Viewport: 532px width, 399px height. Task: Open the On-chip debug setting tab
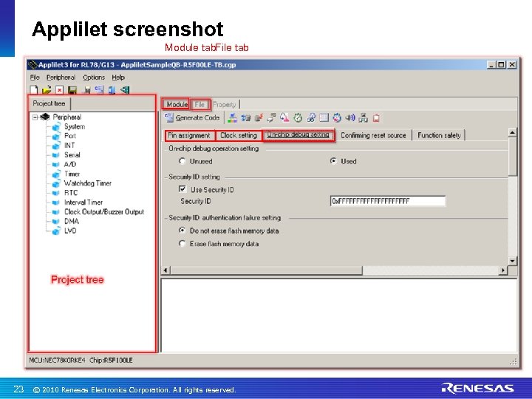tap(298, 134)
